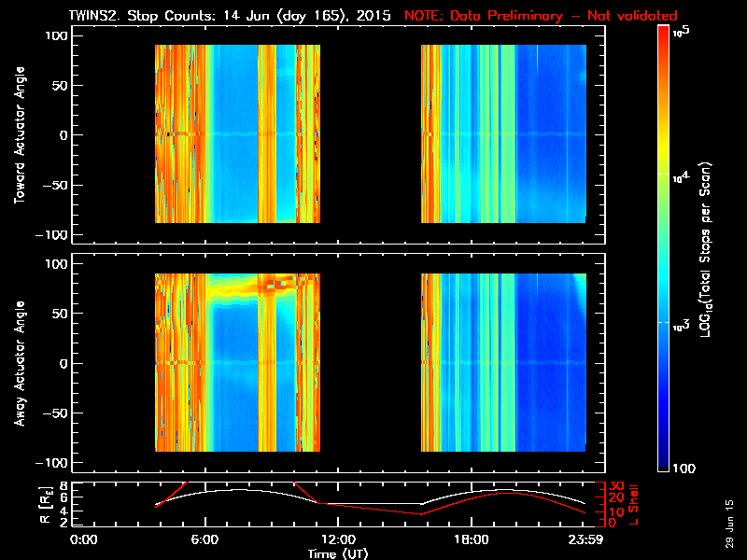The width and height of the screenshot is (747, 560).
Task: Click the 10^5 label on the colorbar
Action: point(682,32)
